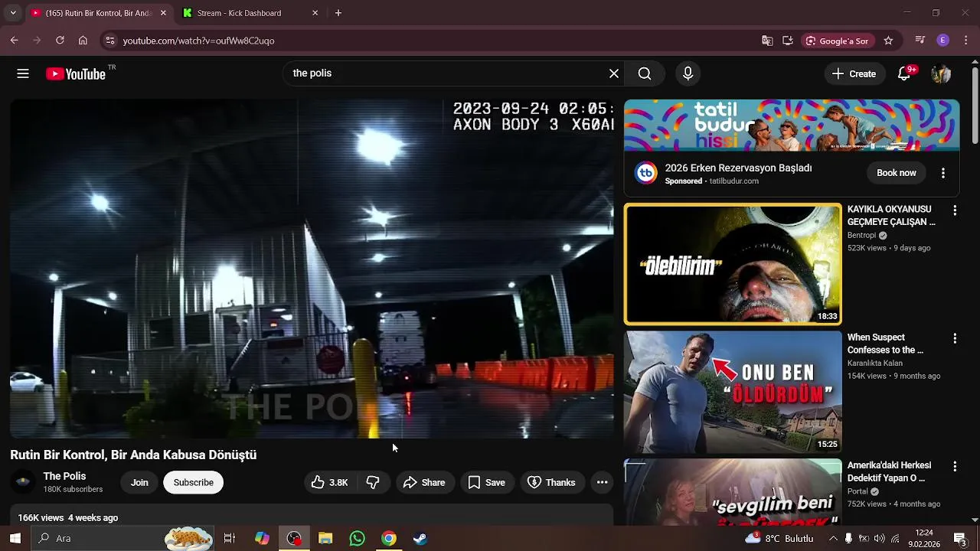Save video to a playlist
Image resolution: width=980 pixels, height=551 pixels.
click(486, 482)
